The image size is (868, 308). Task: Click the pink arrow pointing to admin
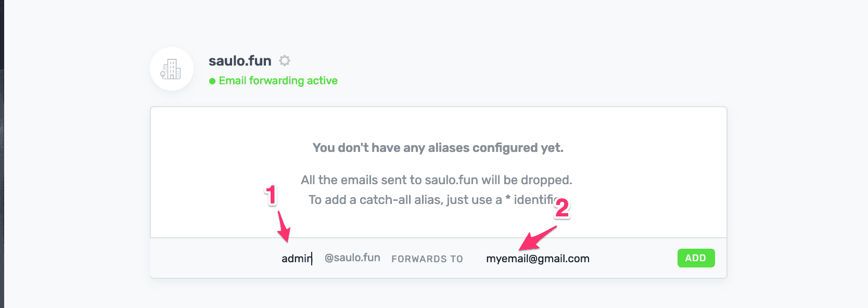point(284,226)
